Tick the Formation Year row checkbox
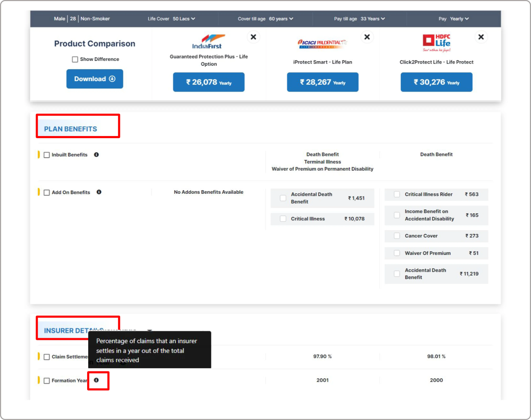 (x=47, y=381)
